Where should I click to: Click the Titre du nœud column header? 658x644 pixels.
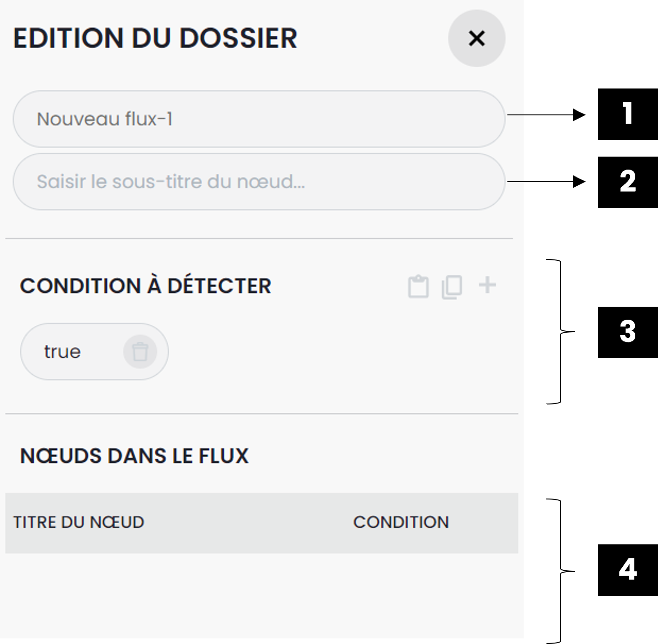click(79, 522)
